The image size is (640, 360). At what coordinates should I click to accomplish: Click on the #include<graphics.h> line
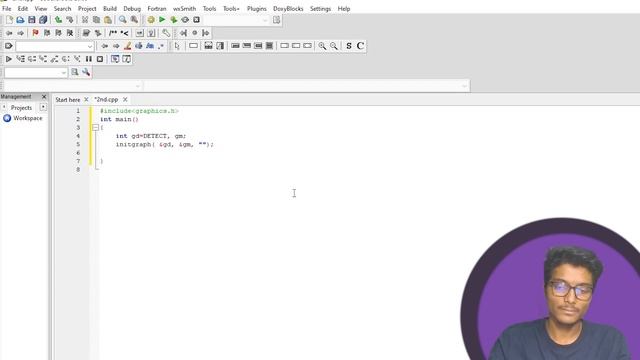pyautogui.click(x=139, y=111)
